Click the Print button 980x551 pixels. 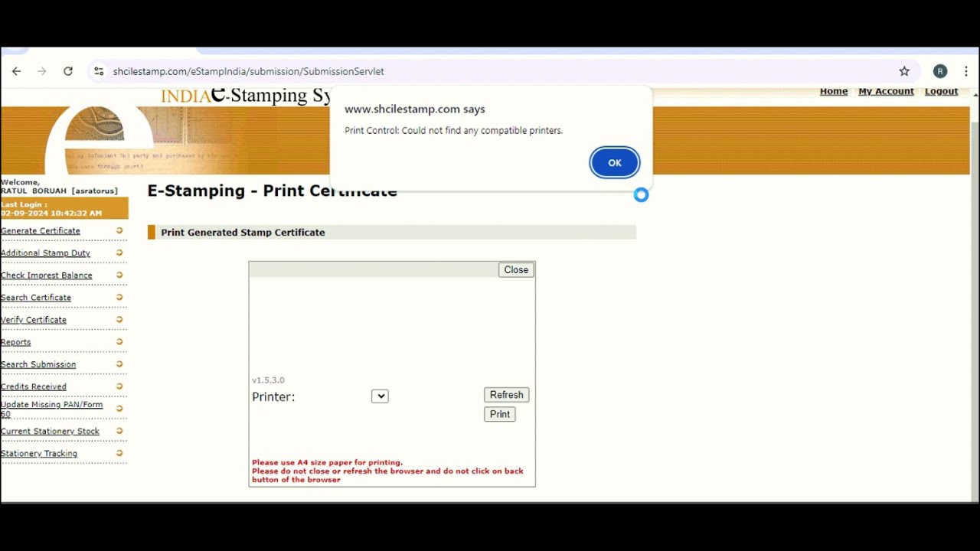(x=500, y=414)
